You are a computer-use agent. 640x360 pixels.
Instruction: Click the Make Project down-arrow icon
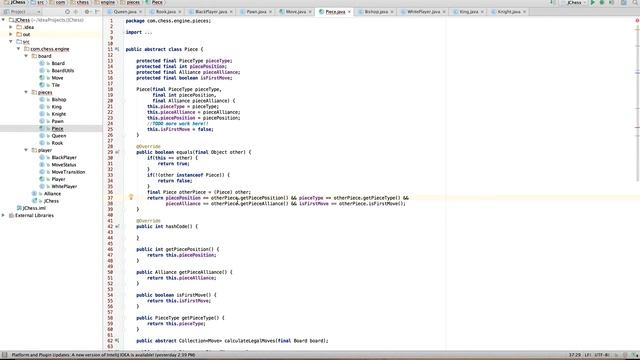(552, 2)
